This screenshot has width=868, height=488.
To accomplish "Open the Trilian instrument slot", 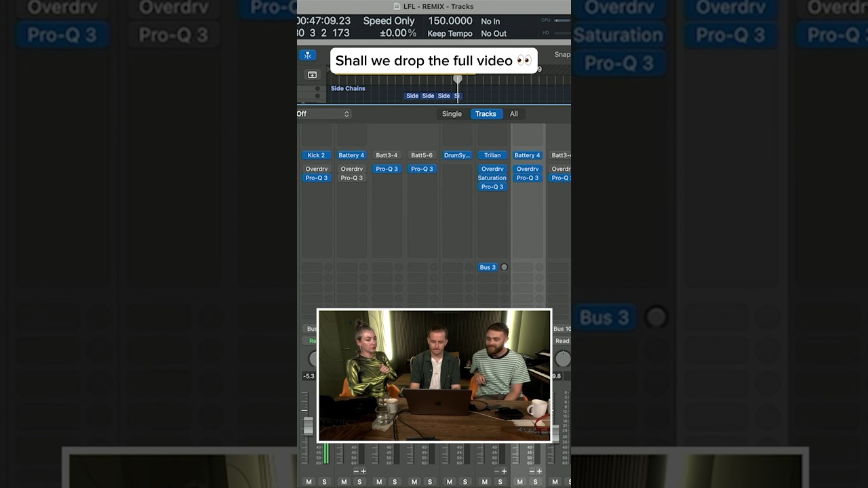I will tap(492, 155).
